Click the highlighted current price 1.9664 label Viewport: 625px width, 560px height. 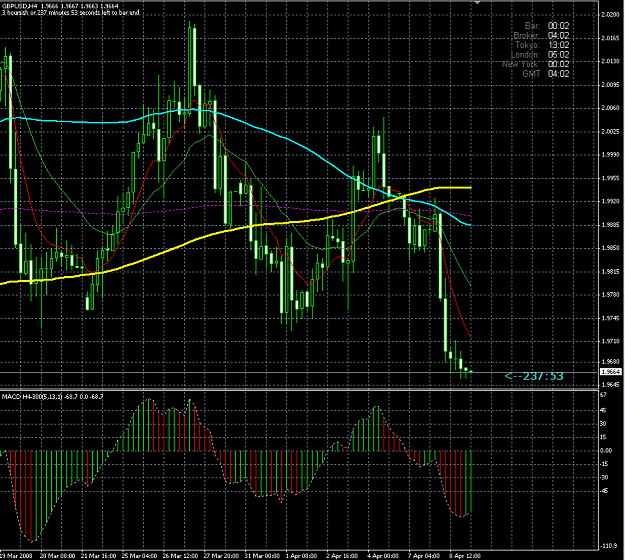[611, 371]
